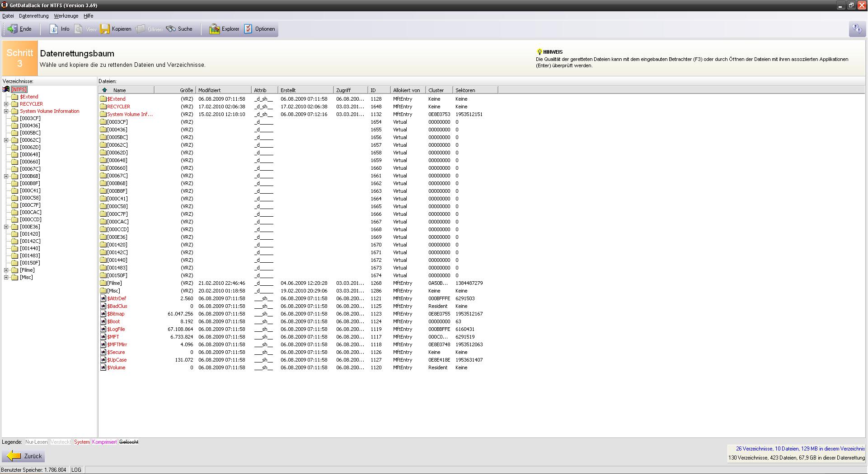868x474 pixels.
Task: Launch the Explorer toolbar button
Action: 224,29
